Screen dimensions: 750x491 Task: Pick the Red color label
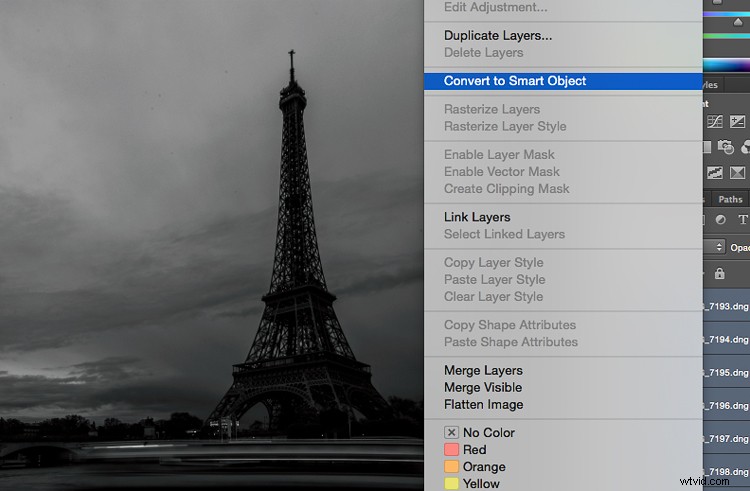coord(474,450)
